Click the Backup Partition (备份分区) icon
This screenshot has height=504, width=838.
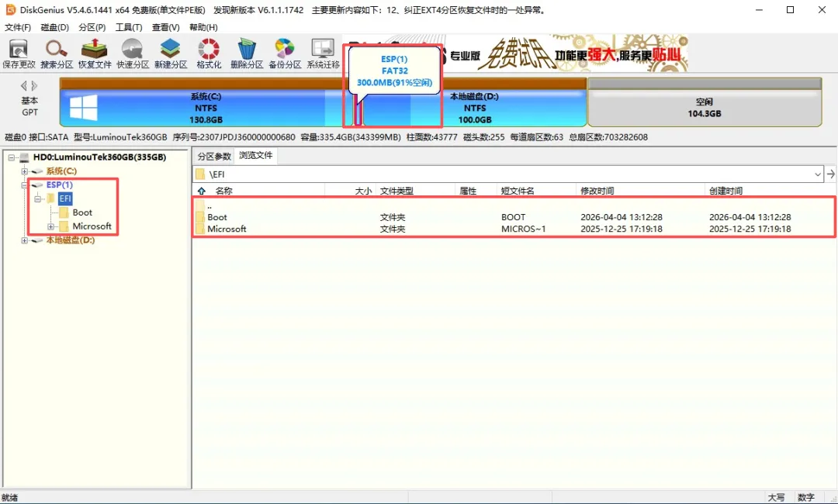(285, 54)
